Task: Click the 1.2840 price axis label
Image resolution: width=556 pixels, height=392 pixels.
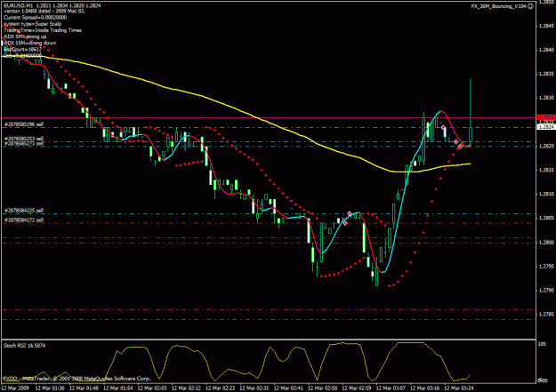Action: coord(545,50)
